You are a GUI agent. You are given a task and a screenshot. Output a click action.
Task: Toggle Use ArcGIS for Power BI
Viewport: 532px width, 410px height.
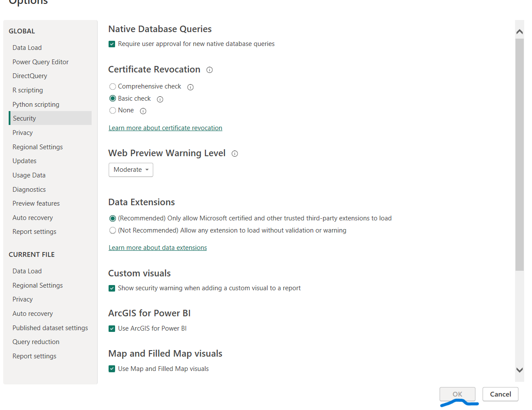coord(112,328)
